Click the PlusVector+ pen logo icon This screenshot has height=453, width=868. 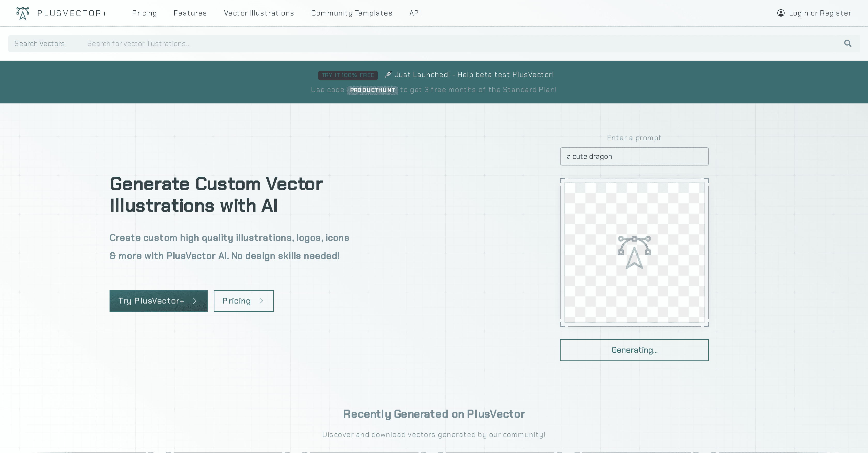(22, 13)
